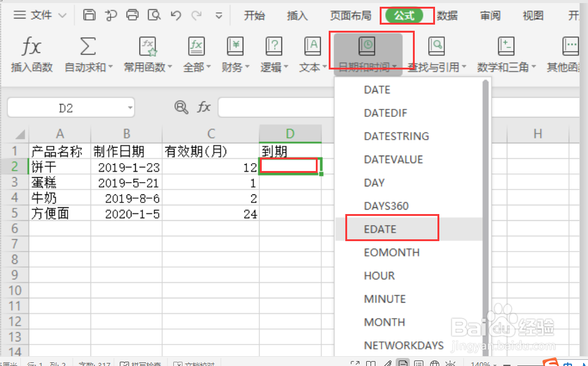Switch to the 数据 ribbon tab
588x366 pixels.
tap(447, 16)
